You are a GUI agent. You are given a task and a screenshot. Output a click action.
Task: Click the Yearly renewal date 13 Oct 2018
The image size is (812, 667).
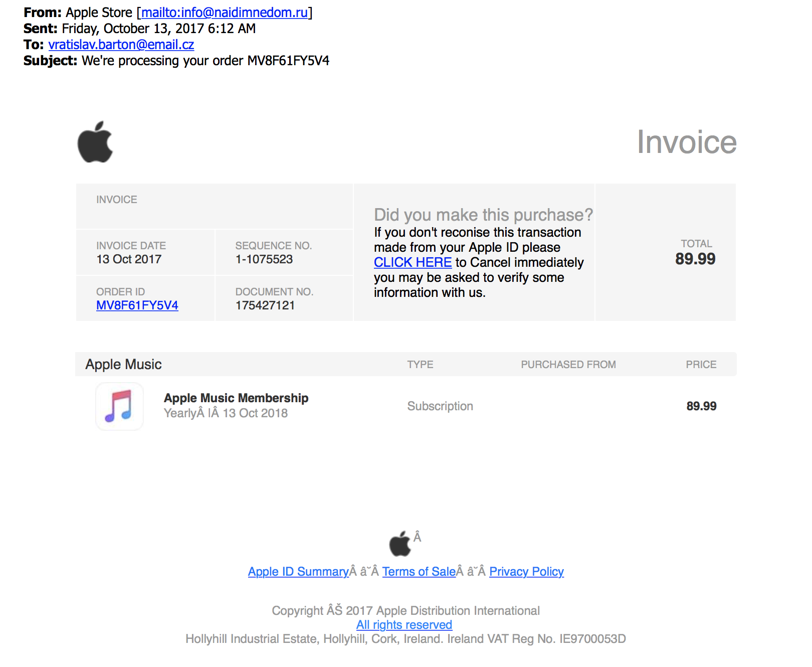coord(226,413)
